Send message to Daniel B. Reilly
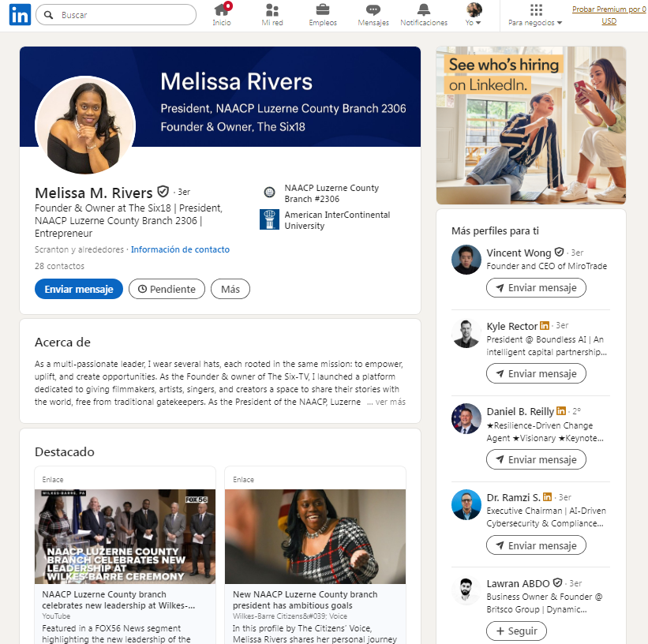648x644 pixels. (536, 459)
